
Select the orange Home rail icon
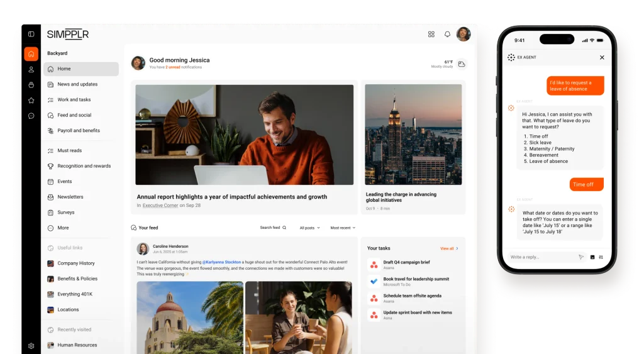[x=31, y=54]
